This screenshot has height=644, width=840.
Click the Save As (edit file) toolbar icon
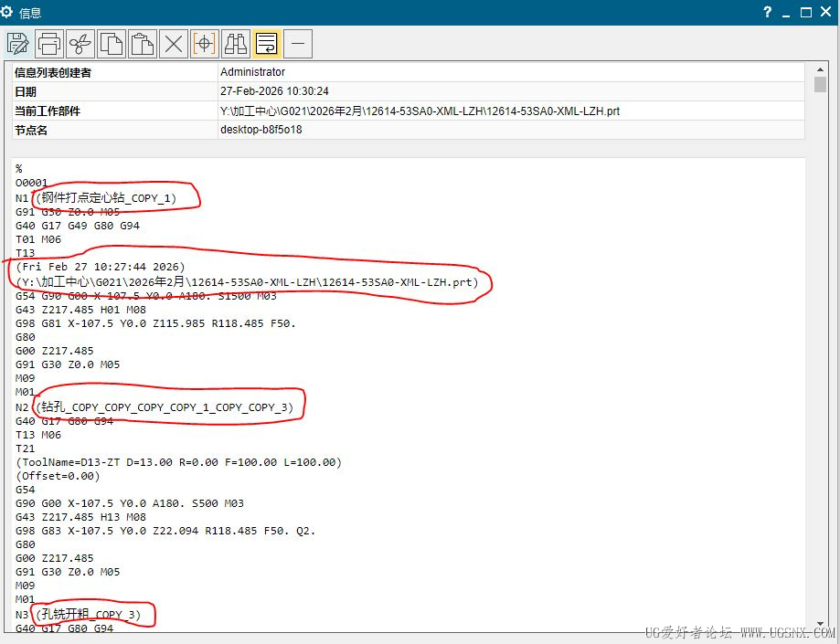click(18, 44)
